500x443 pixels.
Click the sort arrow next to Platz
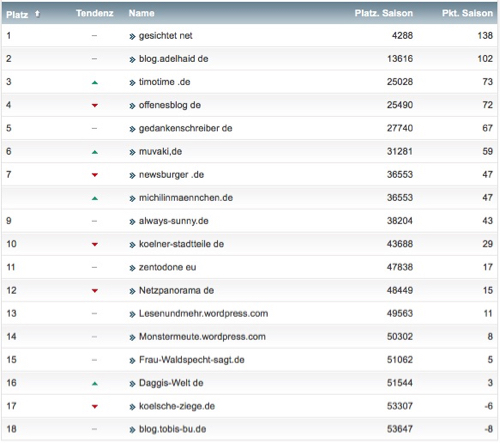point(37,13)
